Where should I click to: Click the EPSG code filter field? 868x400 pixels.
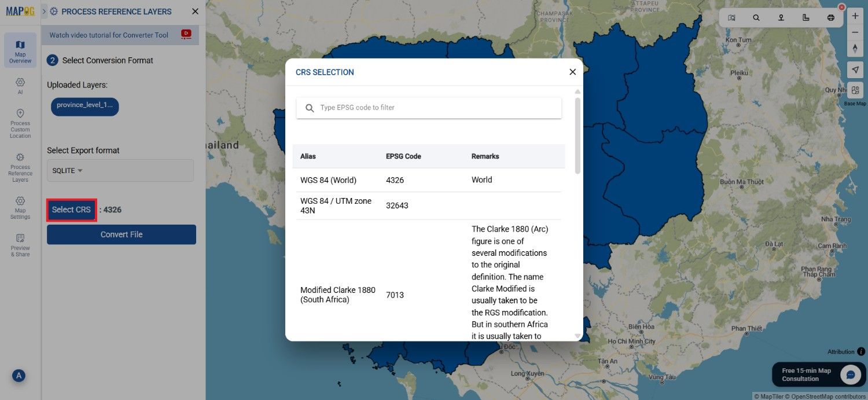pyautogui.click(x=429, y=108)
